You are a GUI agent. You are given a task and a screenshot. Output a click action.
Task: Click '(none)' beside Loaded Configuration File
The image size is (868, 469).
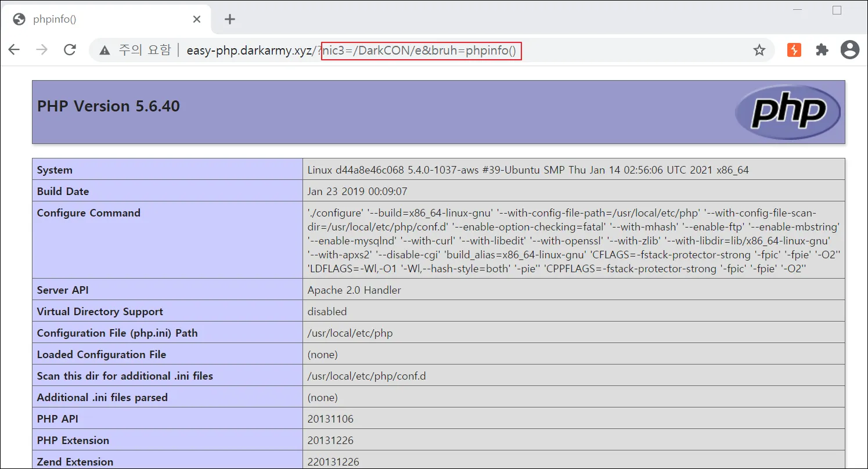point(323,355)
